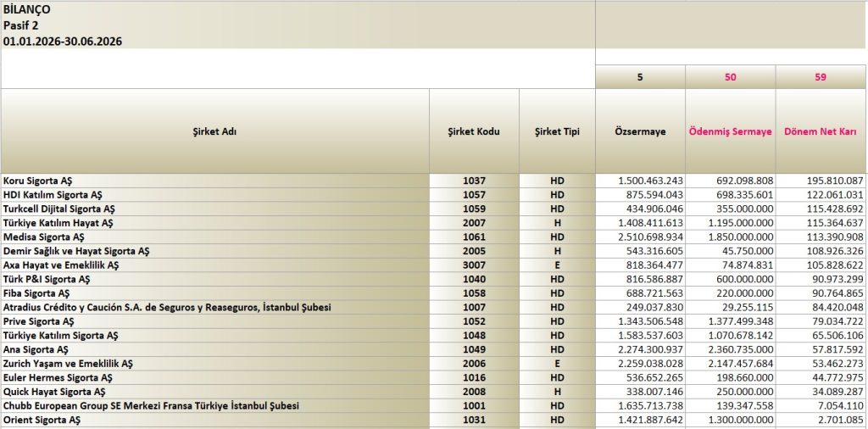Click the date range 01.01.2026-30.06.2026
This screenshot has height=429, width=868.
63,42
